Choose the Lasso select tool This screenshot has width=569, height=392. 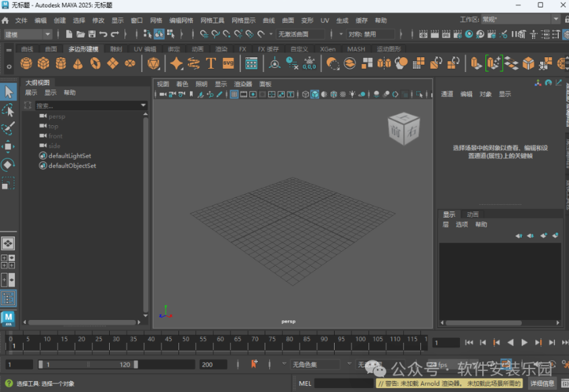click(8, 110)
